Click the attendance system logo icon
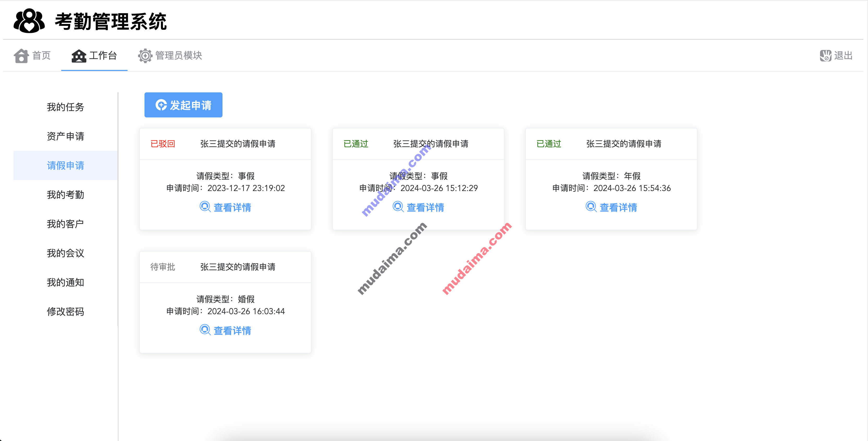This screenshot has width=868, height=441. coord(29,21)
